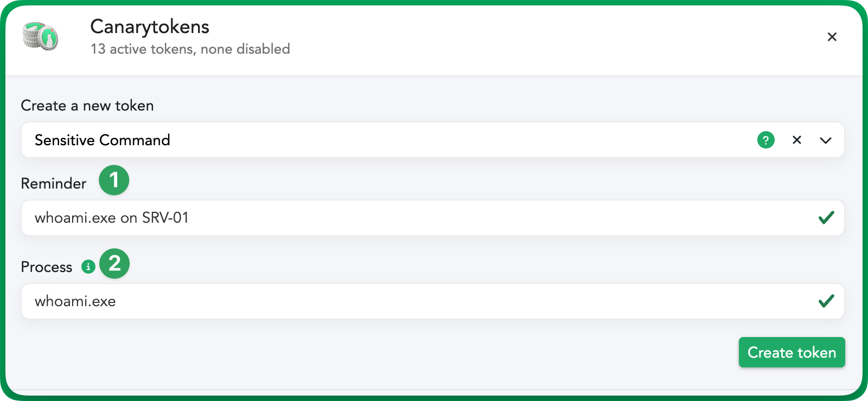The width and height of the screenshot is (868, 401).
Task: Click the Create token button
Action: 792,352
